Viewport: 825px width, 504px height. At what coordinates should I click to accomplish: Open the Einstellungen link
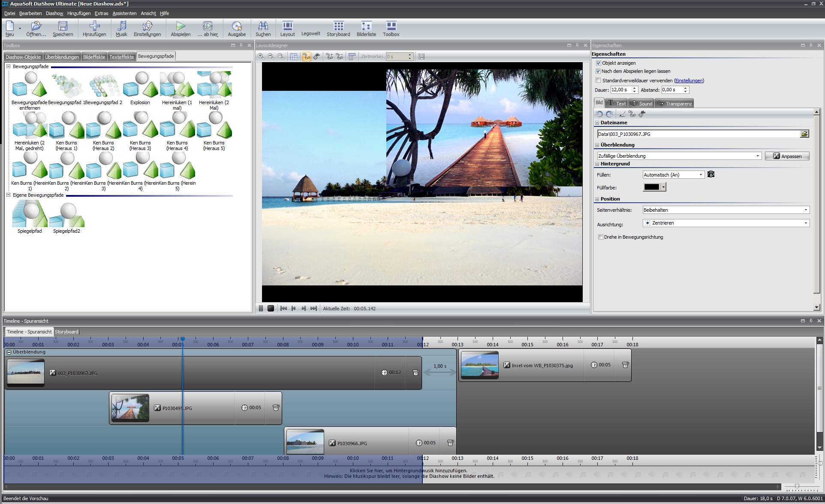click(689, 81)
